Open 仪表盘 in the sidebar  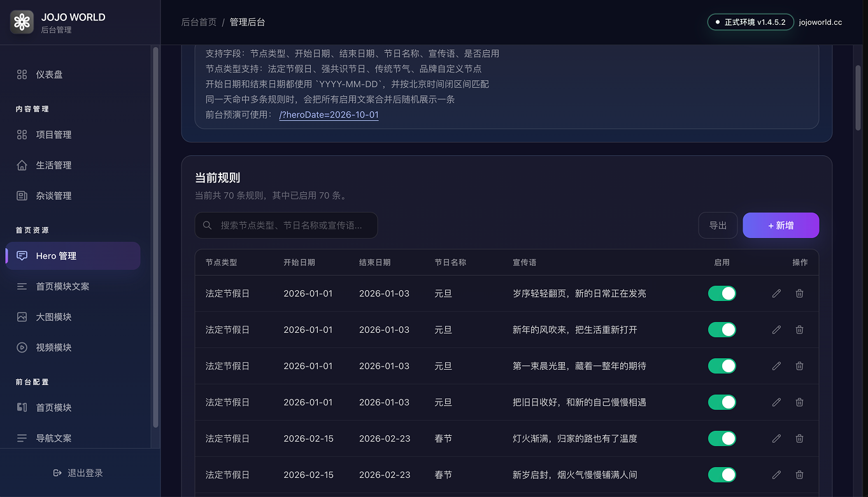73,74
